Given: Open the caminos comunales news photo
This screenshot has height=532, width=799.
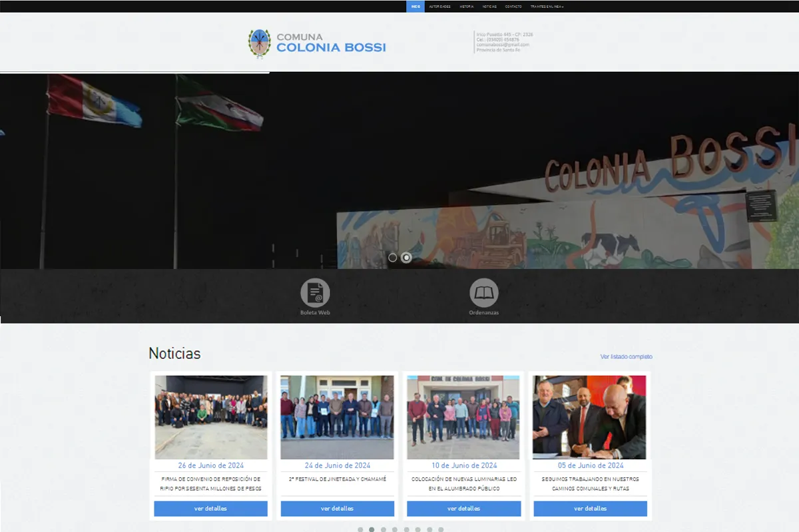Looking at the screenshot, I should (x=589, y=416).
